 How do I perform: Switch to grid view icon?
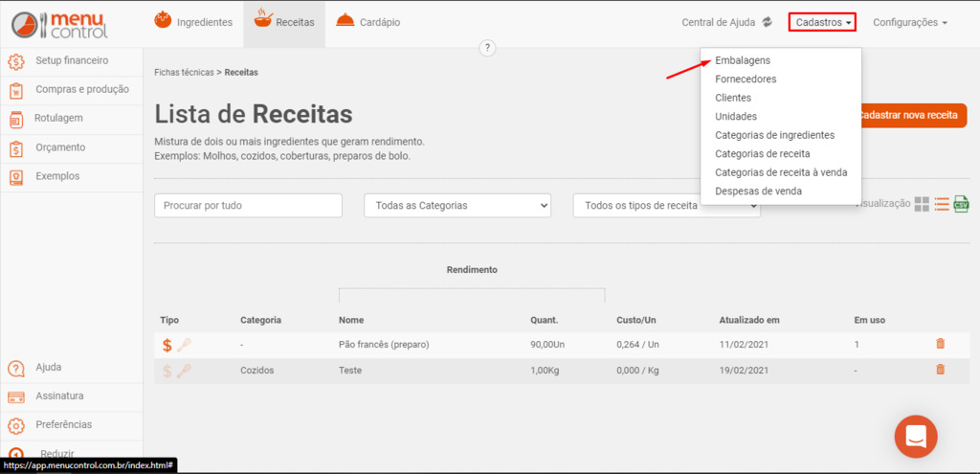922,204
